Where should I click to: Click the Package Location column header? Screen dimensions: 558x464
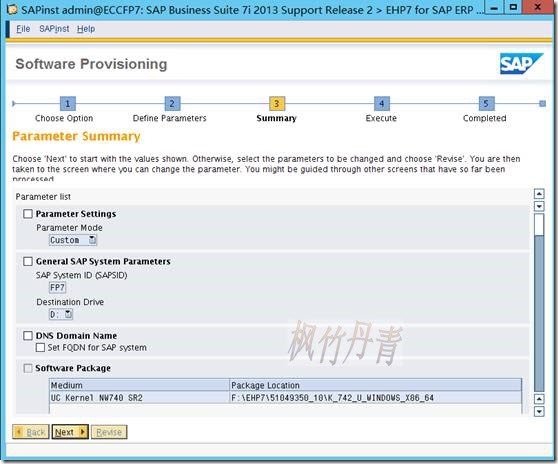(376, 385)
